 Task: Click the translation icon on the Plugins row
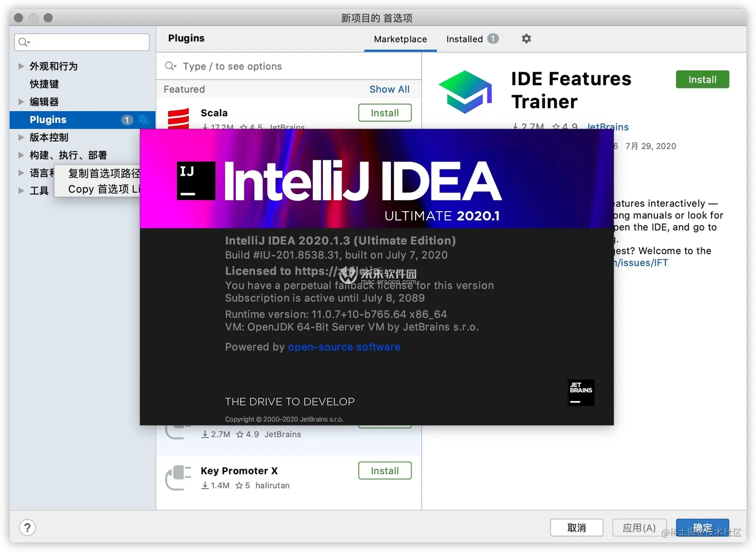pyautogui.click(x=143, y=120)
